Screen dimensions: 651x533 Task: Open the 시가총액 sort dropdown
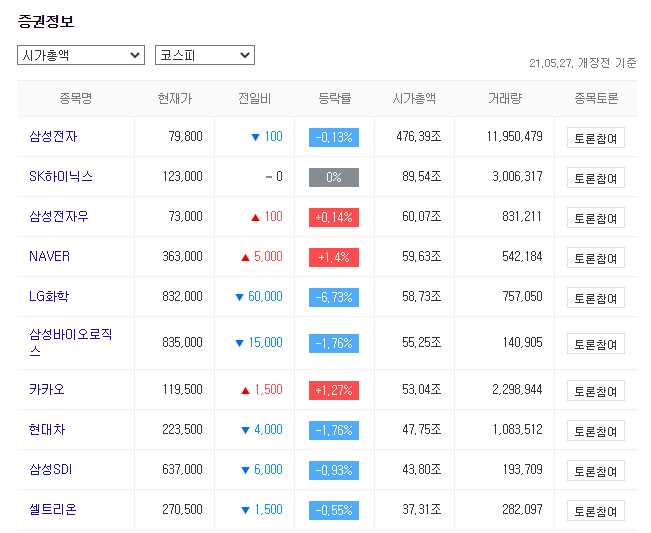[81, 55]
